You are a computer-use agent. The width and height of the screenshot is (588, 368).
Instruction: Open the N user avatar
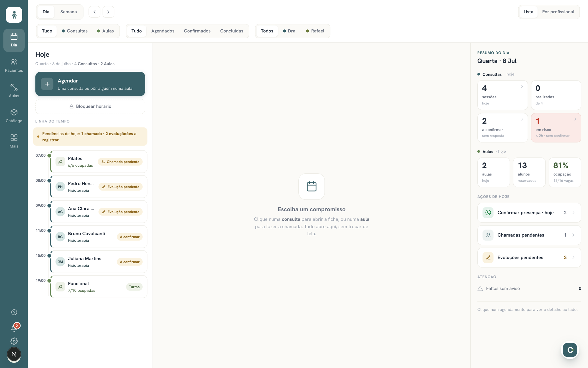click(14, 354)
